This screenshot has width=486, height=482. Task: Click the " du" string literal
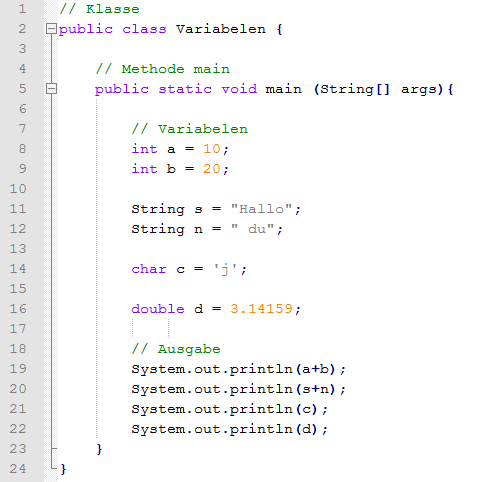(x=252, y=229)
